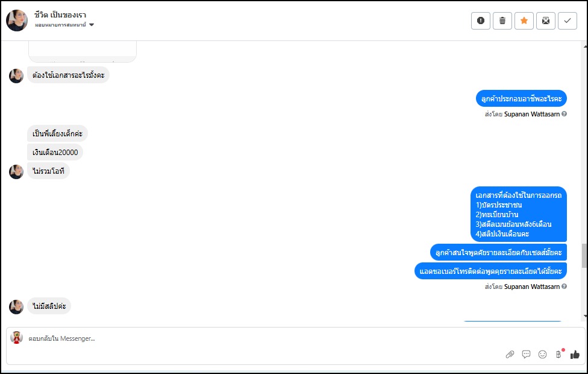Open saved replies speech bubble icon
The image size is (588, 374).
pos(526,354)
